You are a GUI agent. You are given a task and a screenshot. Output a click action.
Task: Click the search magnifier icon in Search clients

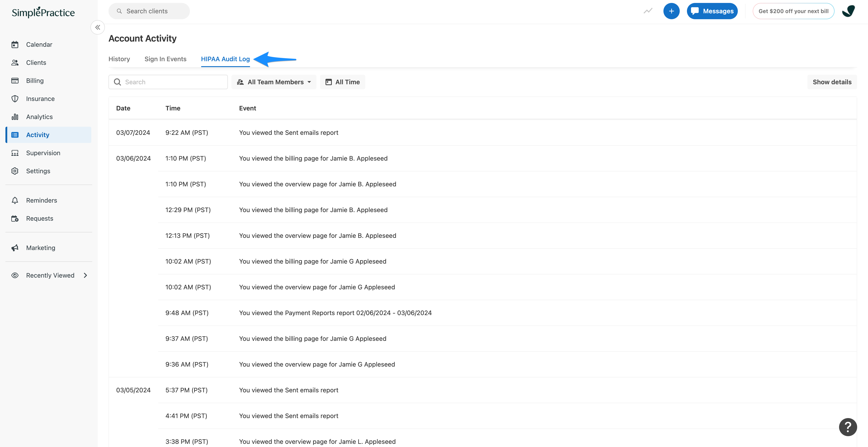[x=119, y=11]
